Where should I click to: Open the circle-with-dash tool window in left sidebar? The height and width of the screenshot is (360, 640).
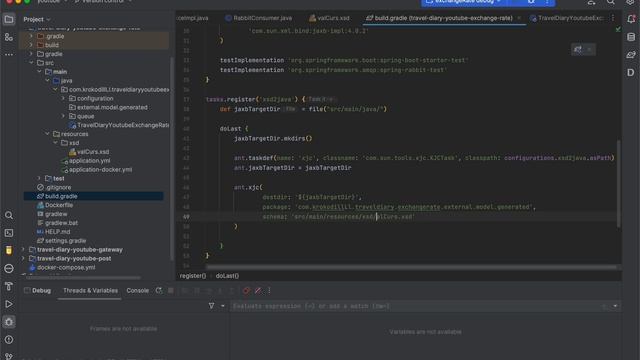(9, 269)
